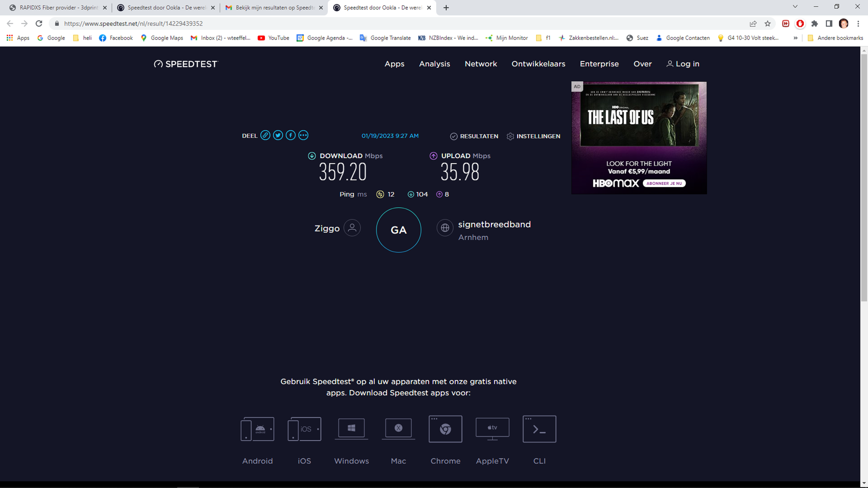Open the browser extensions puzzle icon
This screenshot has height=488, width=868.
click(x=814, y=23)
